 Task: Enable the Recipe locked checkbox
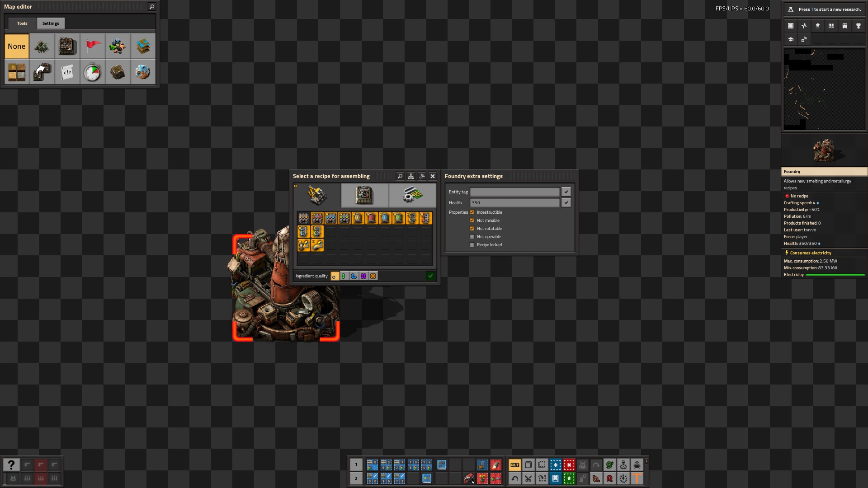click(x=472, y=245)
